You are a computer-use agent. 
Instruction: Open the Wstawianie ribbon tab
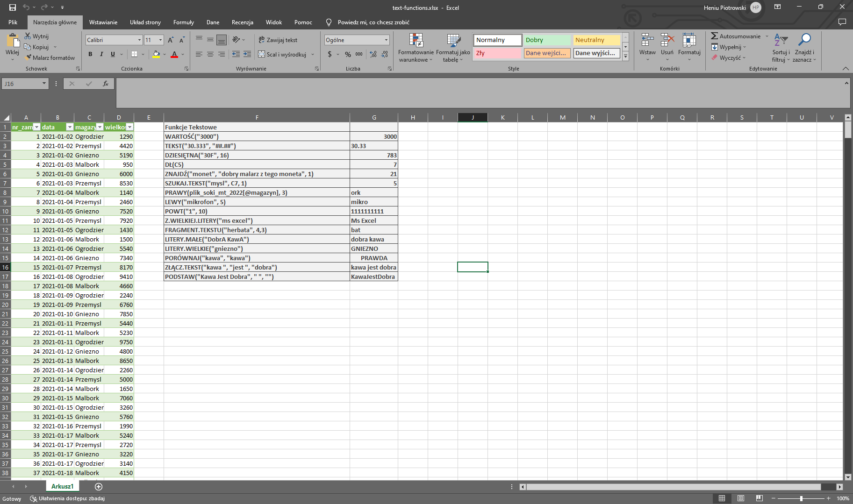103,22
